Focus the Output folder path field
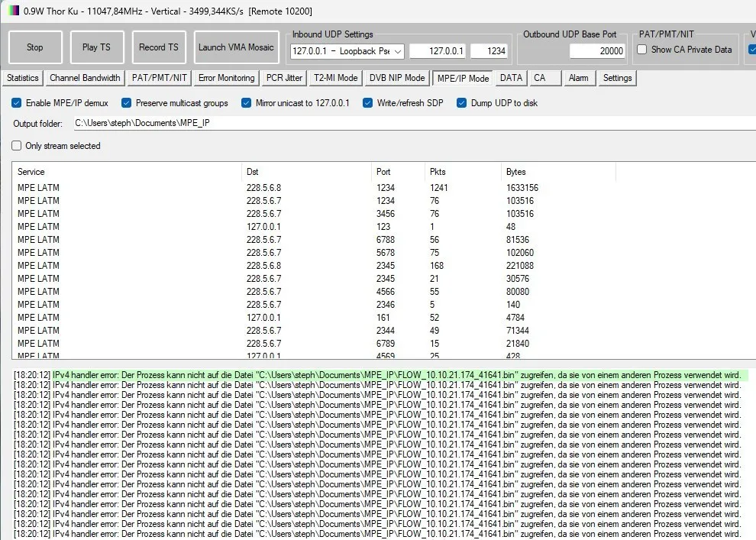The height and width of the screenshot is (540, 756). click(412, 123)
